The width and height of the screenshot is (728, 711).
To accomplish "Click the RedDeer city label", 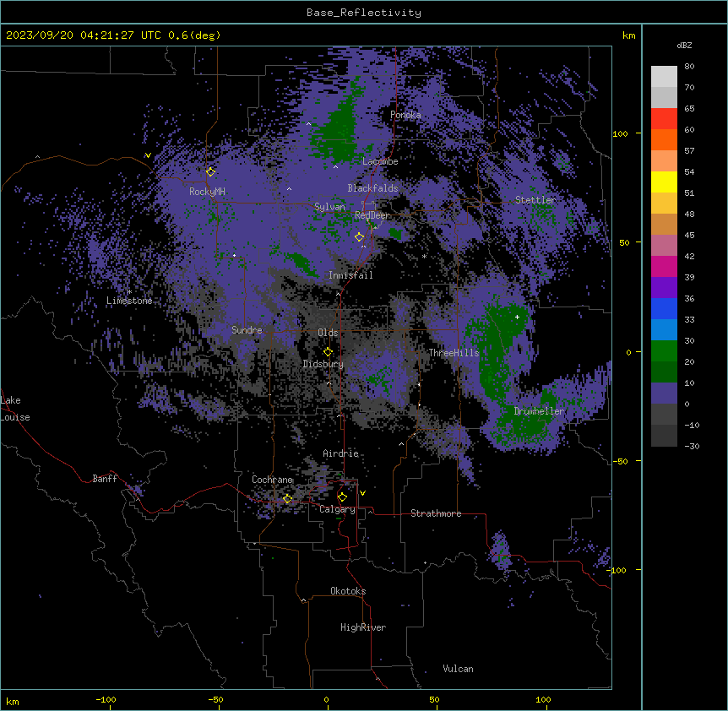I will click(x=372, y=215).
